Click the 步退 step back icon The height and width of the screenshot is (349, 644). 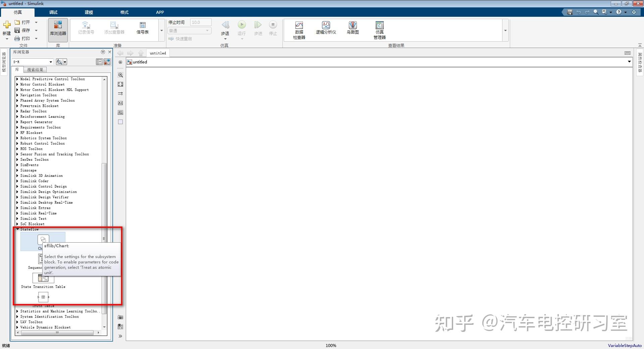point(225,25)
